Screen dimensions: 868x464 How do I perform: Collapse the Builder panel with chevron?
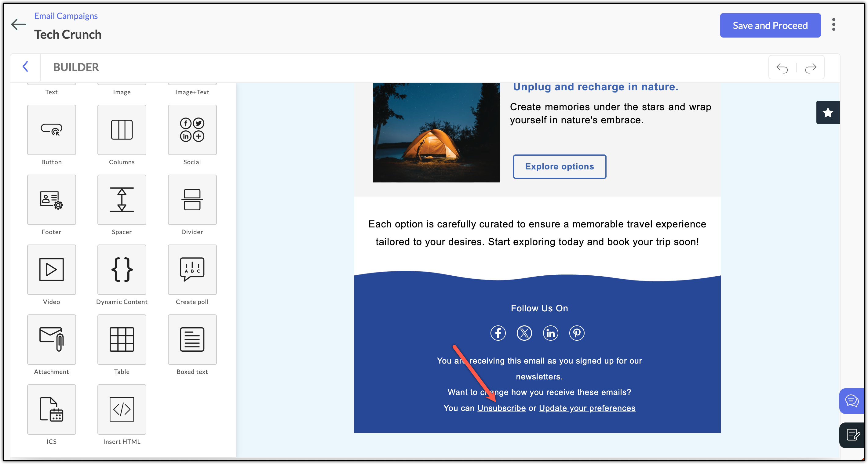tap(25, 66)
